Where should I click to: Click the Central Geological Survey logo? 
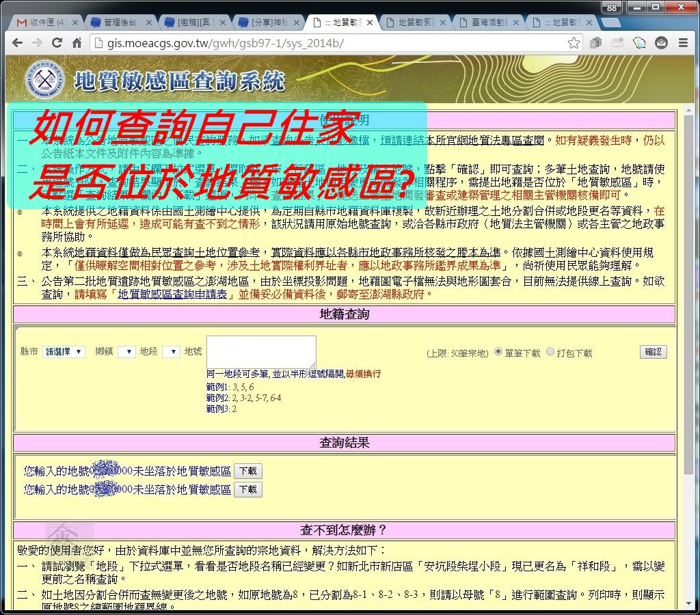point(44,80)
